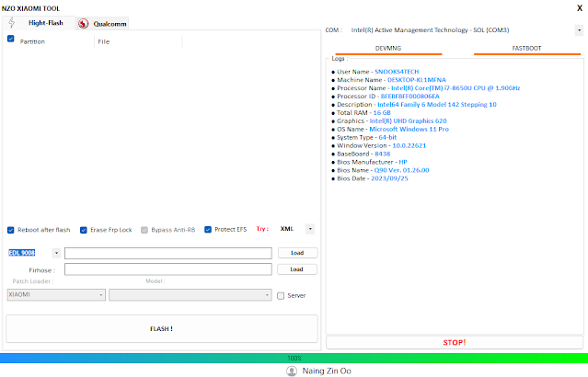The height and width of the screenshot is (377, 588).
Task: Click the Processor ID log line
Action: click(x=386, y=97)
